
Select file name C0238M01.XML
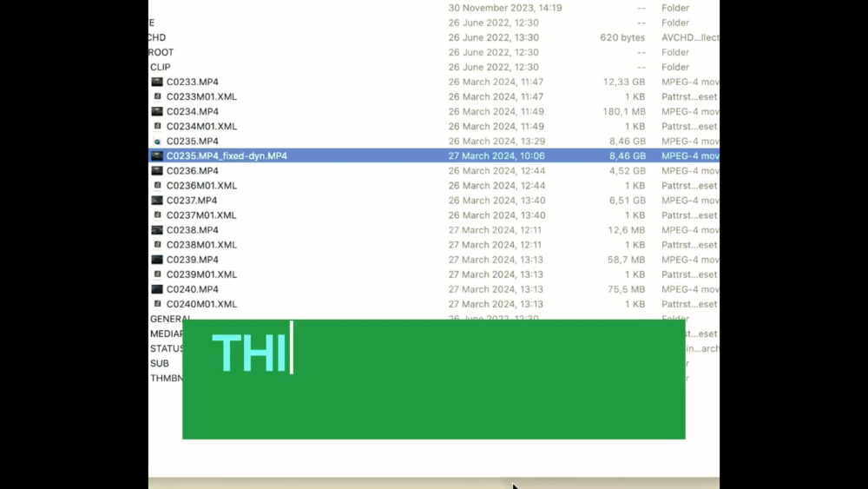click(201, 245)
